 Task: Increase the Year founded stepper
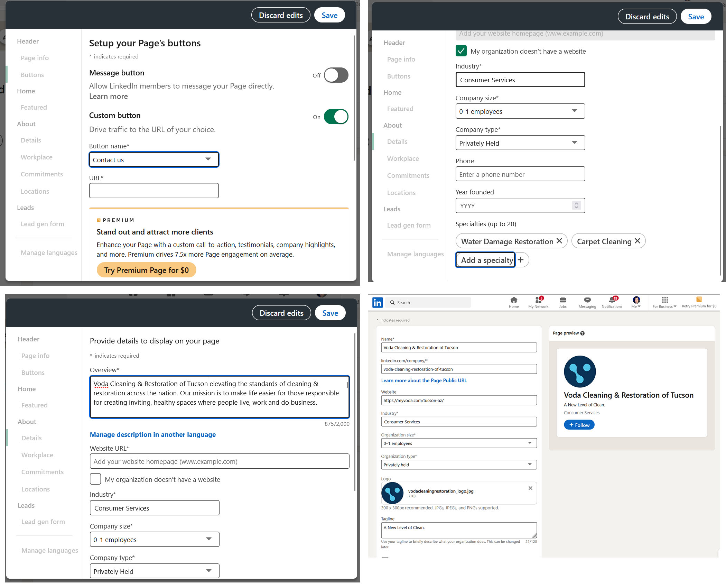(x=576, y=203)
